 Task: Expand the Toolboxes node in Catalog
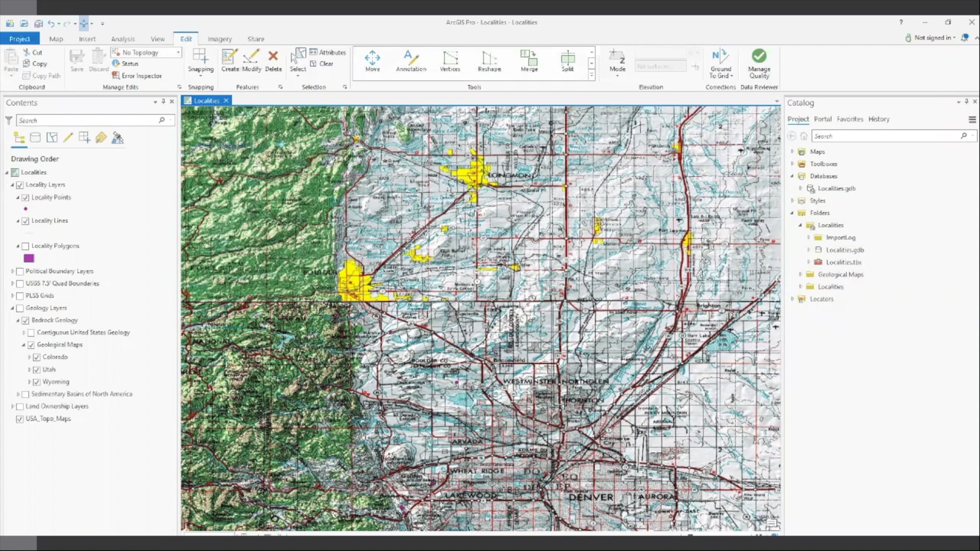[793, 164]
